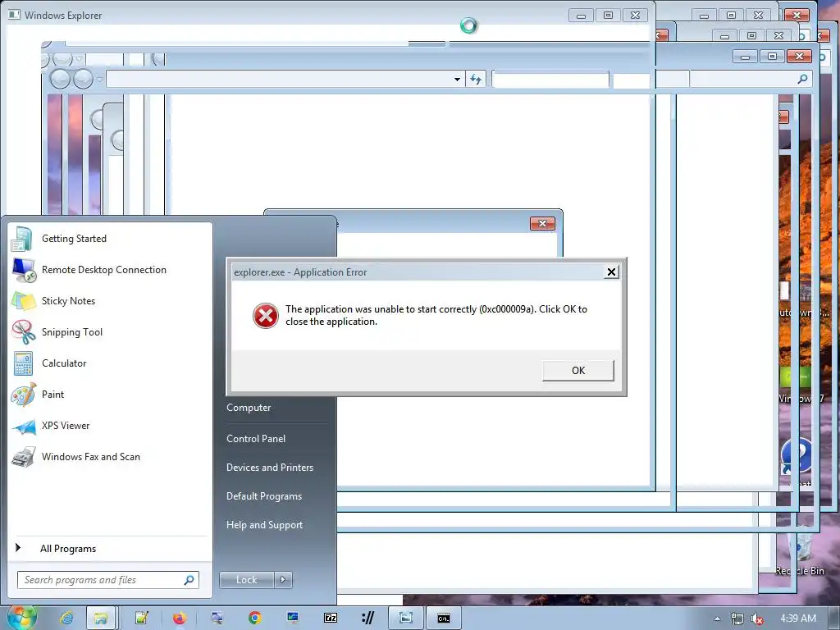
Task: Click the image viewer taskbar button
Action: (406, 619)
